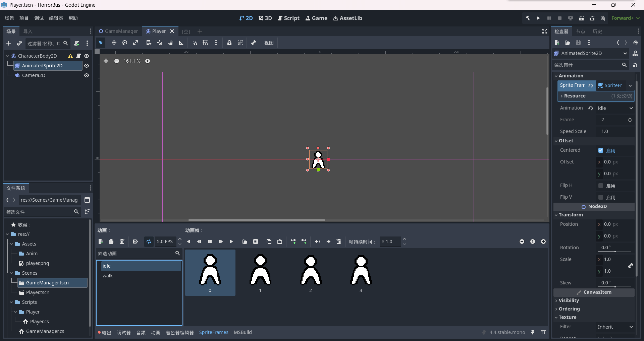Add a new animation in SpriteFrames
The height and width of the screenshot is (341, 644).
point(101,242)
